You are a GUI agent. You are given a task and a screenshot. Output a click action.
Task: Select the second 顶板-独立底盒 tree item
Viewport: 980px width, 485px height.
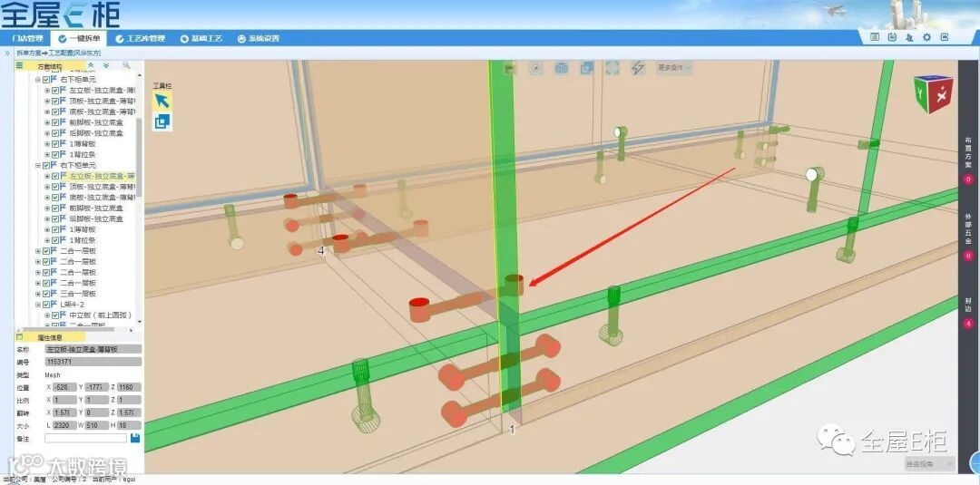[103, 187]
